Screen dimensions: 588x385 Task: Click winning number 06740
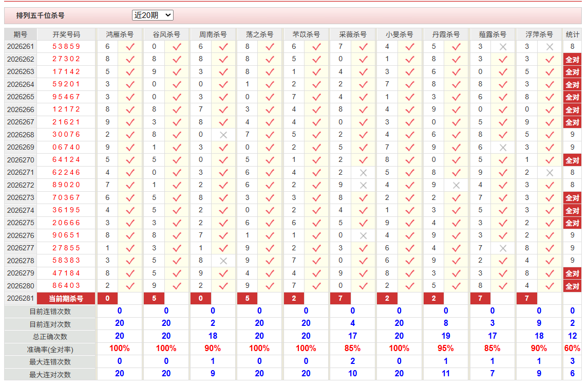pyautogui.click(x=66, y=147)
